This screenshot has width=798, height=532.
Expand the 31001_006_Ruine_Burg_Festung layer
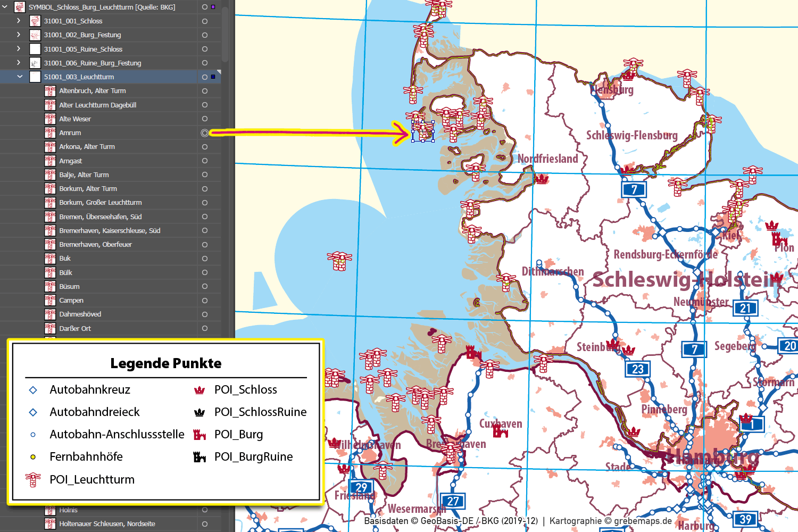pos(19,63)
